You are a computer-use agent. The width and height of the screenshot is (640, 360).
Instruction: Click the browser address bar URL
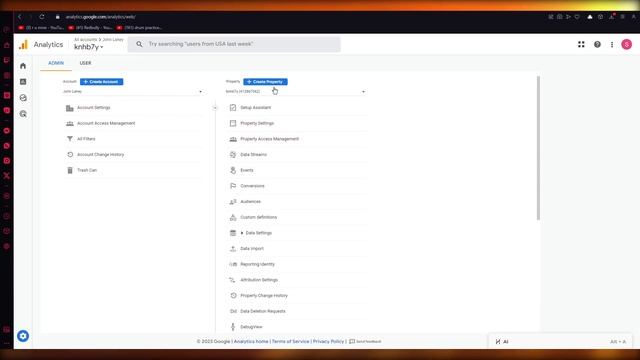pyautogui.click(x=100, y=17)
